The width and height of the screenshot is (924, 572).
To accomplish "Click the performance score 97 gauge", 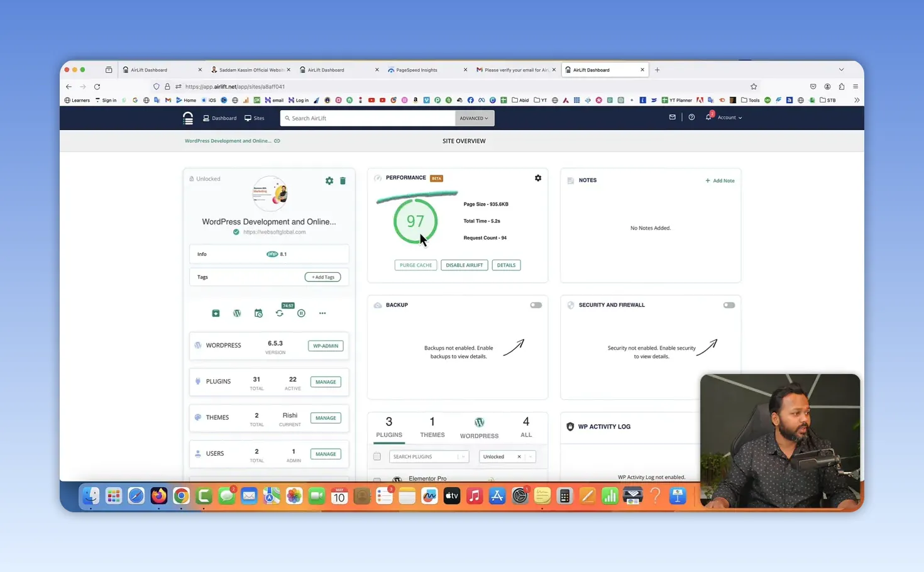I will point(415,221).
